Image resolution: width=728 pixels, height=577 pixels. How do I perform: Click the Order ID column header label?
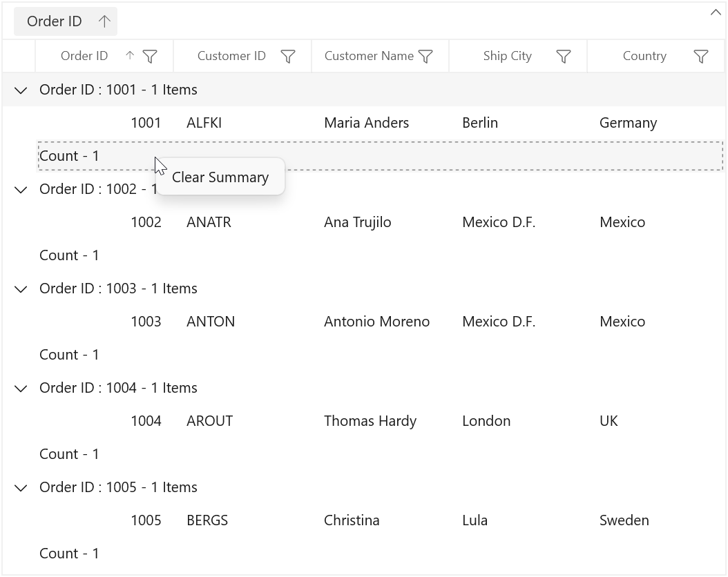(x=84, y=56)
